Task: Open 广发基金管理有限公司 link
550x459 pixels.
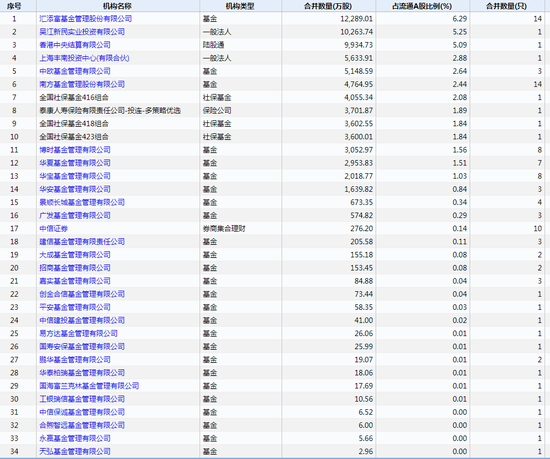Action: (75, 215)
